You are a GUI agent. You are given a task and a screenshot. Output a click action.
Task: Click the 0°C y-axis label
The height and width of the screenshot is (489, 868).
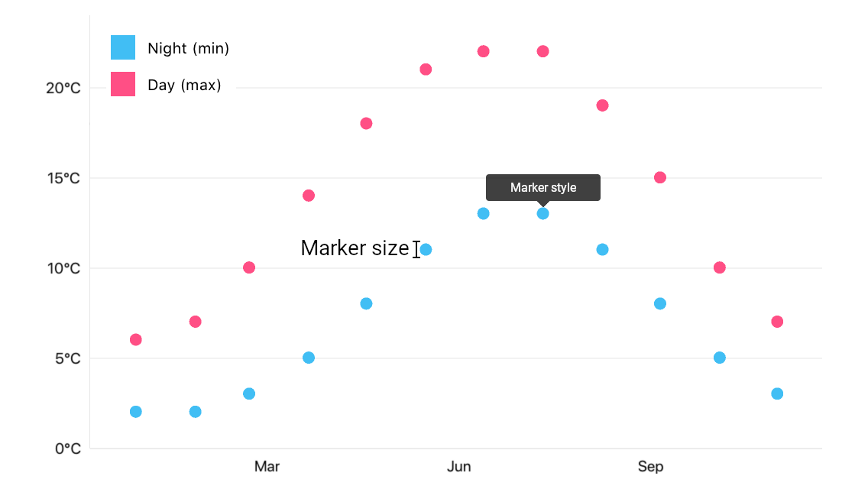tap(66, 449)
